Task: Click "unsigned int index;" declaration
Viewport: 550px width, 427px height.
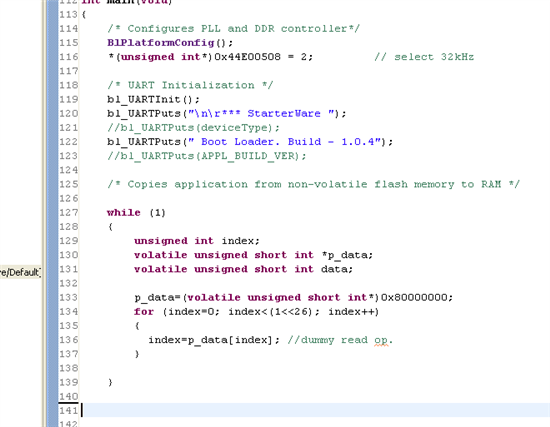Action: pos(197,241)
